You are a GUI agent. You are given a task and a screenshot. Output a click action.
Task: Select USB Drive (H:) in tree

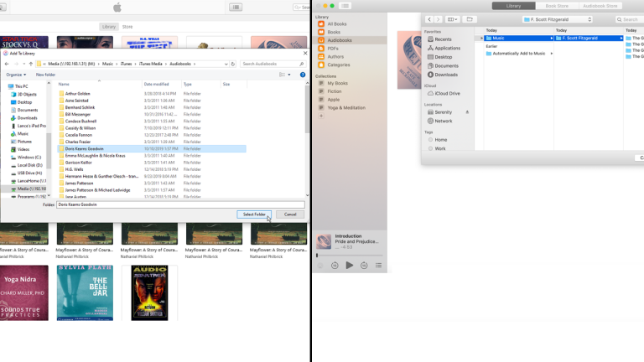click(29, 173)
